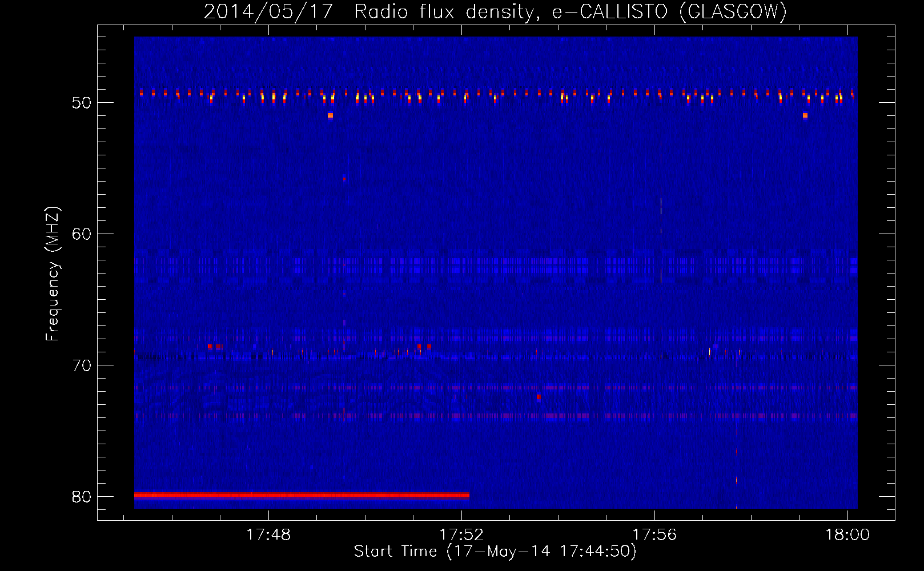Viewport: 924px width, 571px height.
Task: Click the 80 frequency tick label
Action: (x=82, y=497)
